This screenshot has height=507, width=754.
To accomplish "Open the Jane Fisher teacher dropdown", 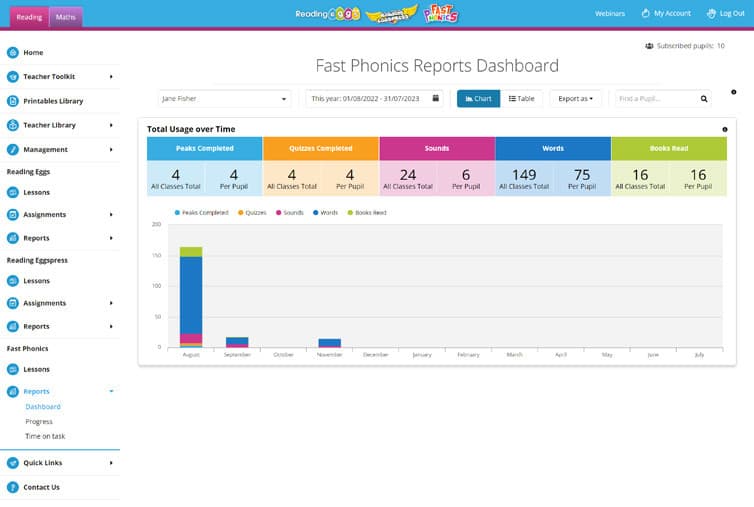I will [x=225, y=99].
